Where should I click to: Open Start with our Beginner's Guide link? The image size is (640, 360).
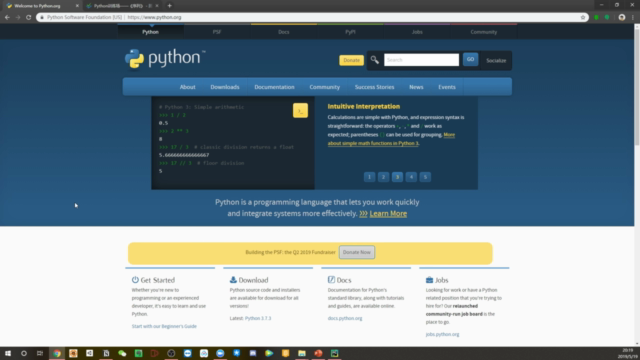tap(164, 326)
